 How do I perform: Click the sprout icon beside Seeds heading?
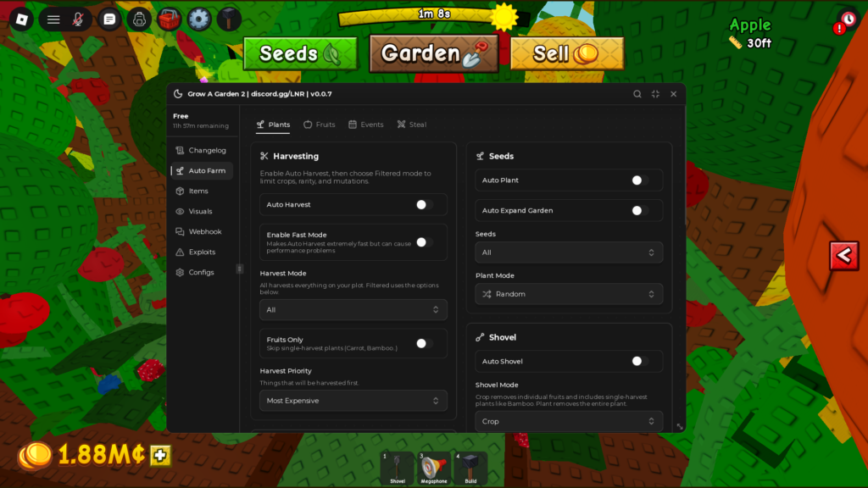click(x=480, y=156)
